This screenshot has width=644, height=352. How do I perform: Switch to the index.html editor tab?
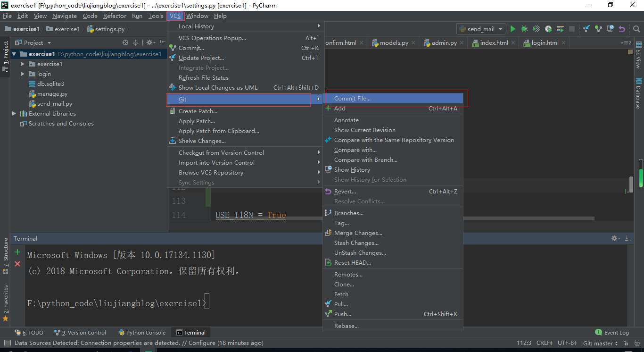coord(494,42)
